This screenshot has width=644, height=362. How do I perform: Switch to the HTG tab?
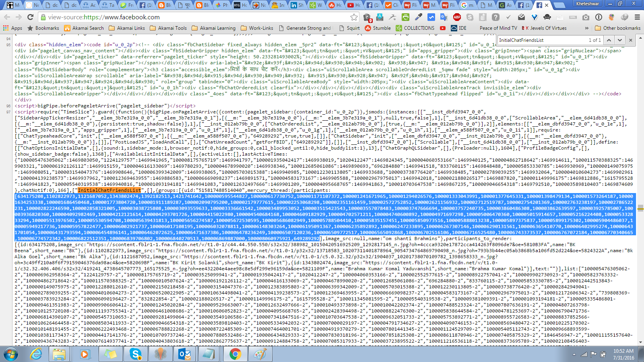(241, 5)
